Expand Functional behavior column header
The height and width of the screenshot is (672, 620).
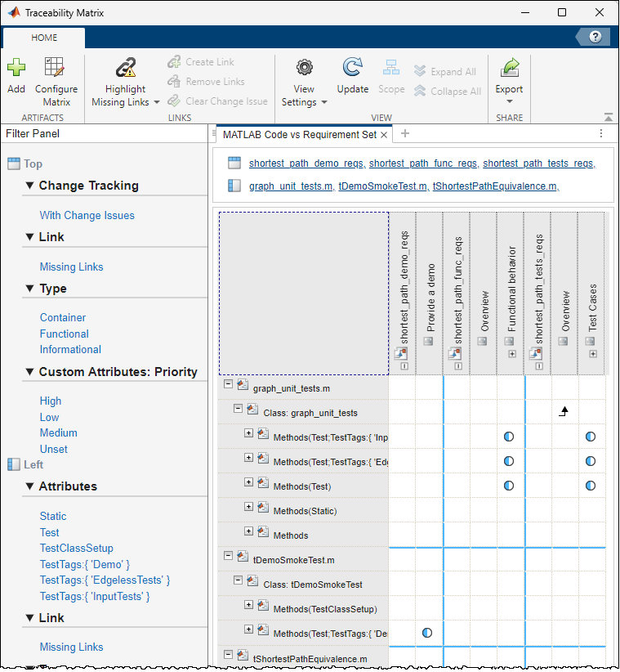point(512,354)
